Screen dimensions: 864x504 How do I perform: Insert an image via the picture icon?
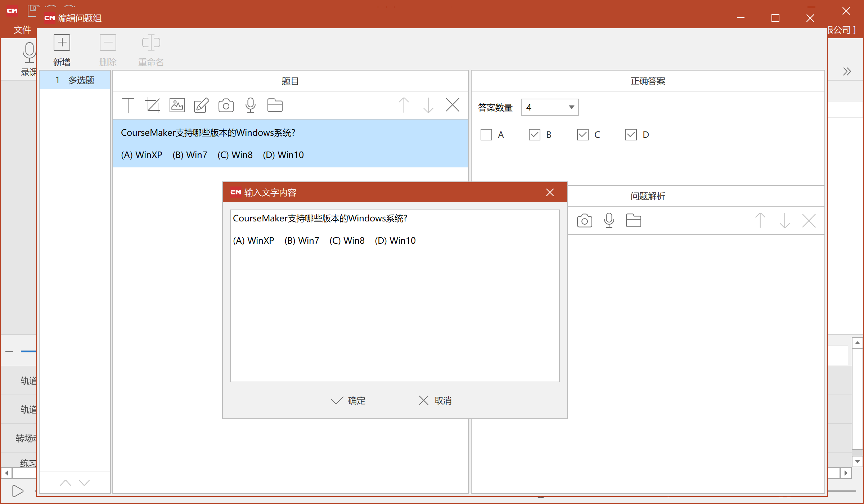click(x=177, y=105)
